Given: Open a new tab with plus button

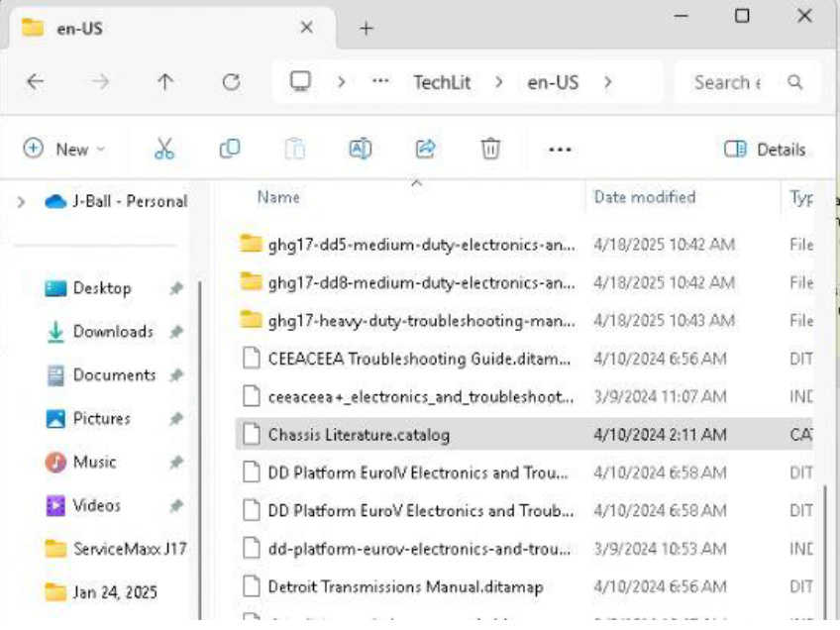Looking at the screenshot, I should (367, 29).
